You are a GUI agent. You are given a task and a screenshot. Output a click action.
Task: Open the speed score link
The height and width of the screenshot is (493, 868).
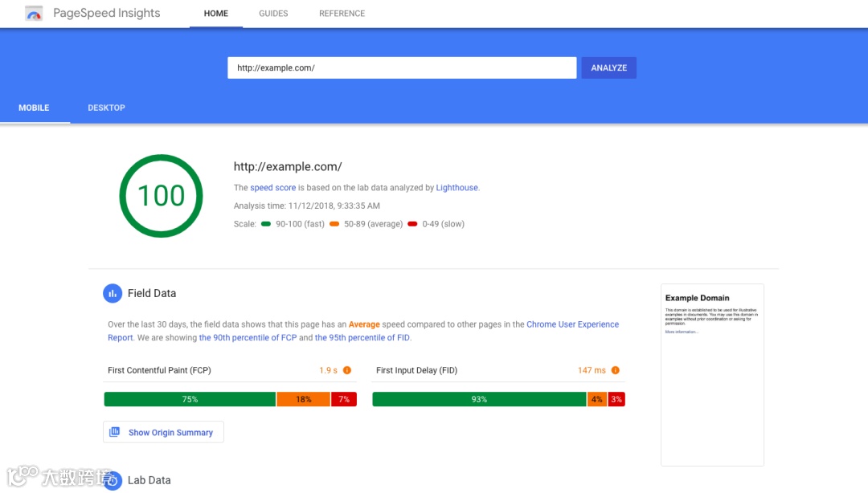273,188
